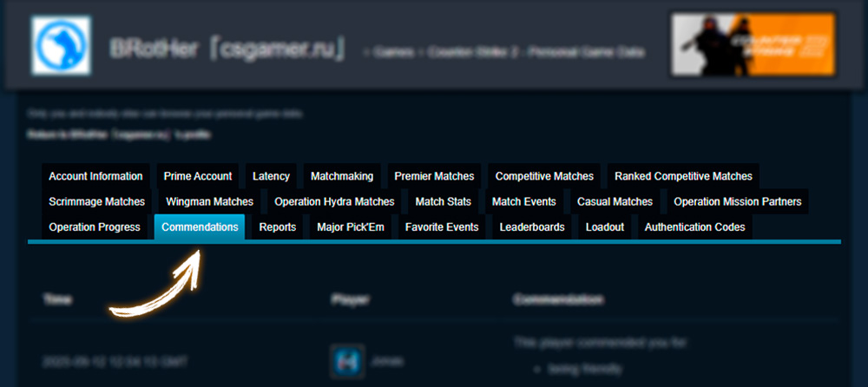
Task: Select the Scrimmage Matches tab
Action: [97, 201]
